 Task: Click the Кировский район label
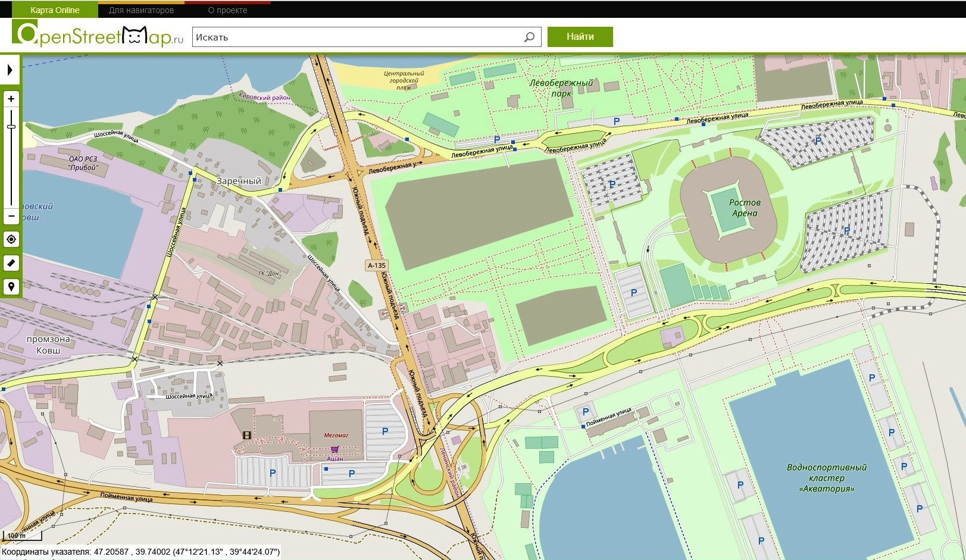[x=264, y=97]
